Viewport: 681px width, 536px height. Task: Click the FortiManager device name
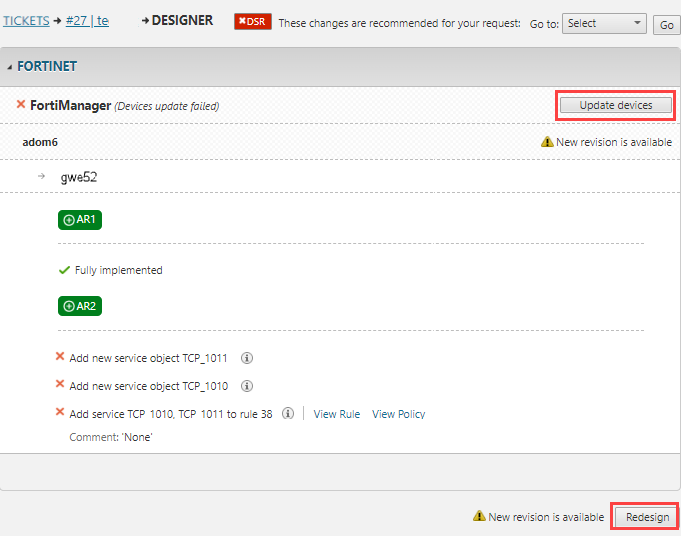[x=70, y=106]
